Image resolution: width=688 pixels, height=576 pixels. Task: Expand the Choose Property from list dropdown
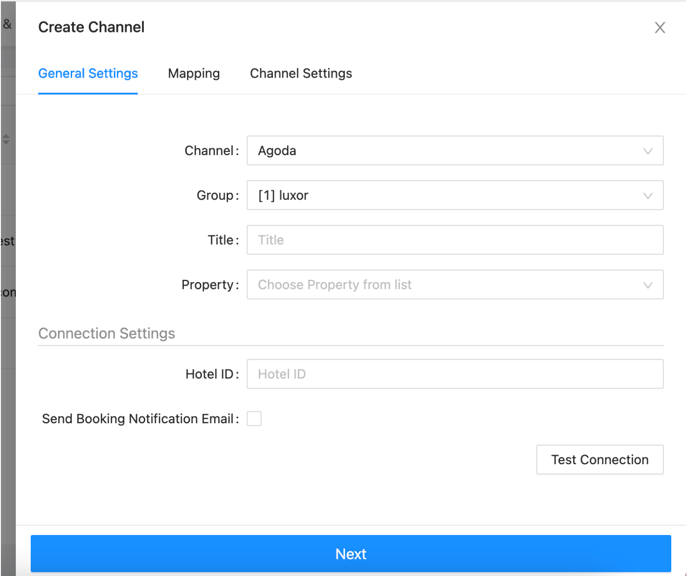(x=455, y=285)
